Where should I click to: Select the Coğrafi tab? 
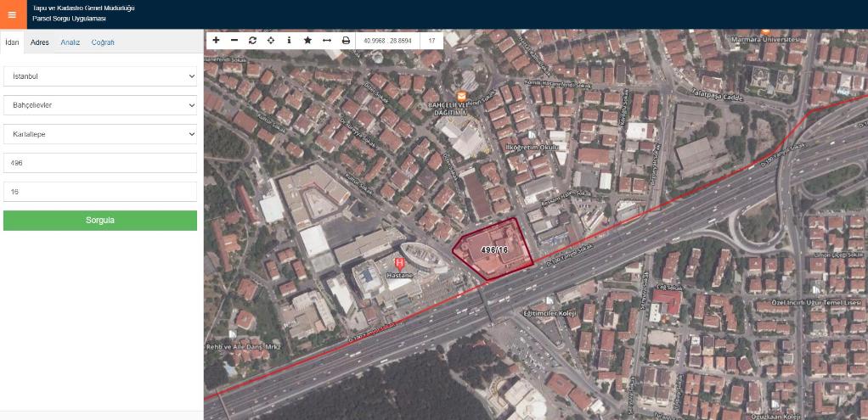[x=103, y=42]
